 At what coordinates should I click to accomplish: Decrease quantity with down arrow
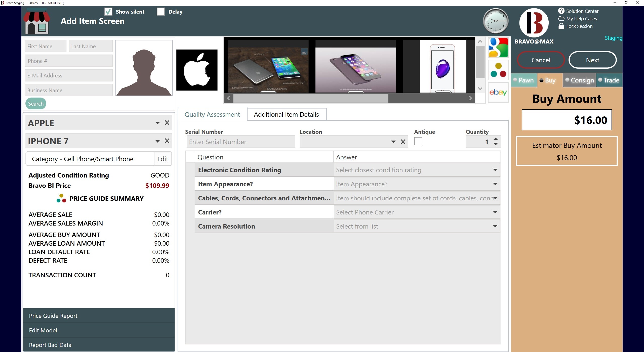click(495, 144)
